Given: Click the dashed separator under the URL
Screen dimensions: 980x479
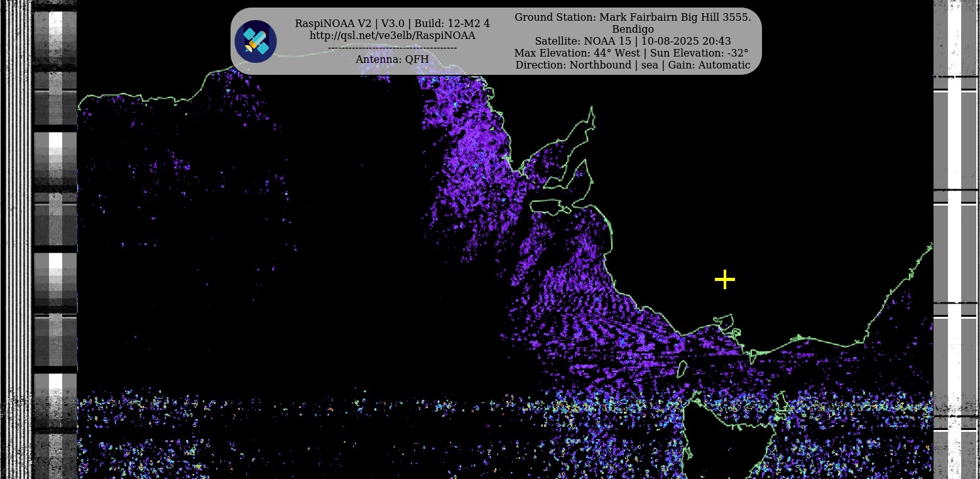Looking at the screenshot, I should tap(392, 48).
